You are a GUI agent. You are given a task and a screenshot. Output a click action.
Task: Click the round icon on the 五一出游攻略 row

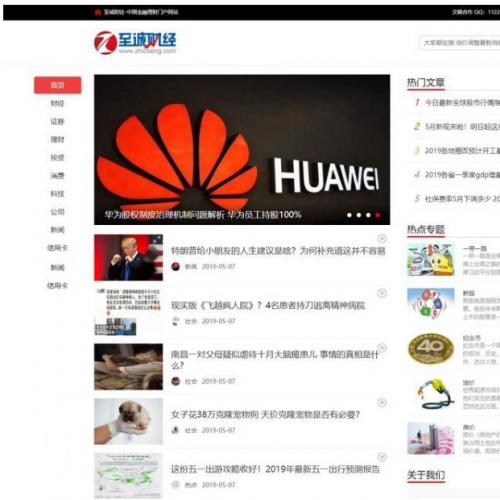click(x=382, y=457)
